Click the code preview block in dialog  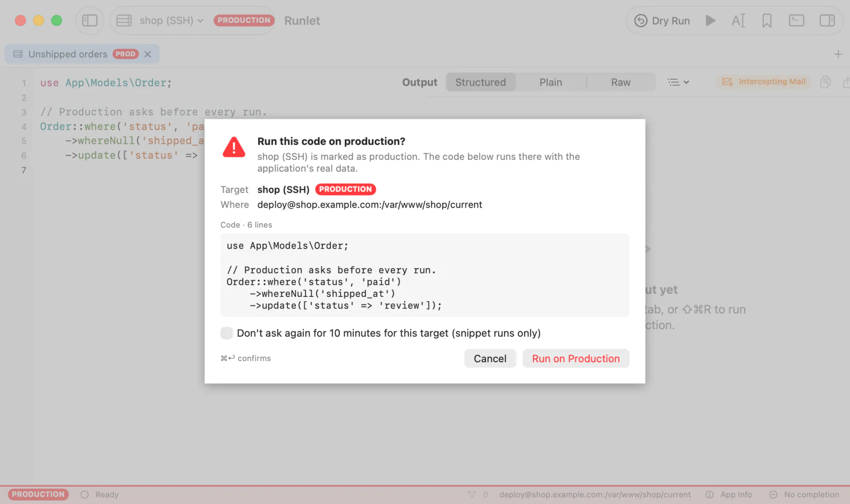(x=425, y=275)
